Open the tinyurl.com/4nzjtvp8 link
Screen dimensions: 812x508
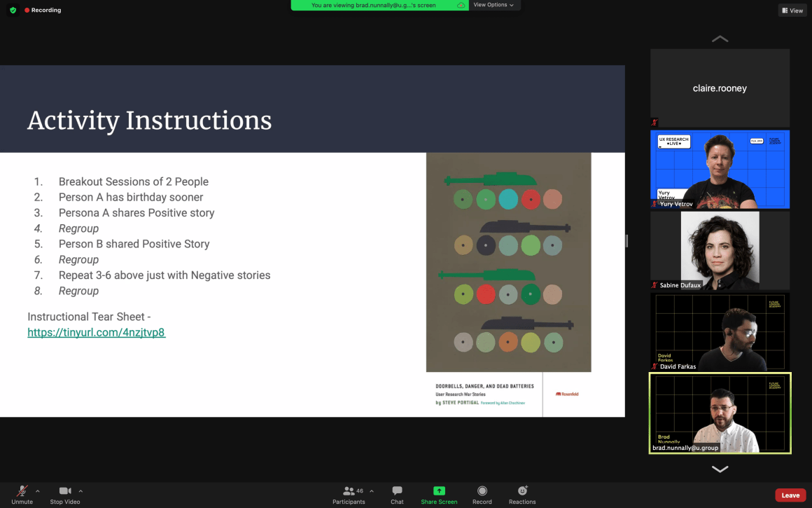pyautogui.click(x=97, y=332)
